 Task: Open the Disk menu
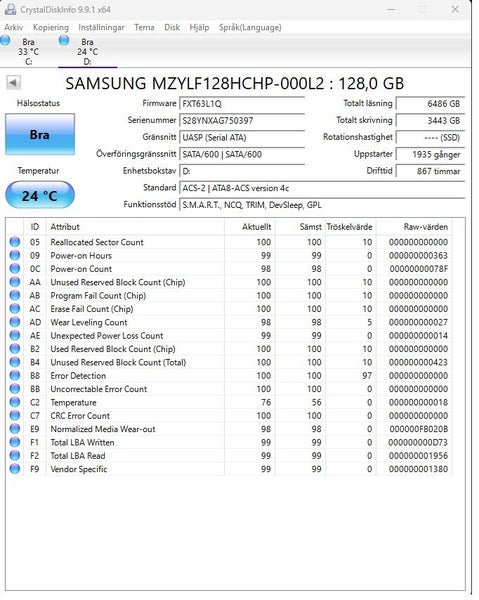(172, 27)
